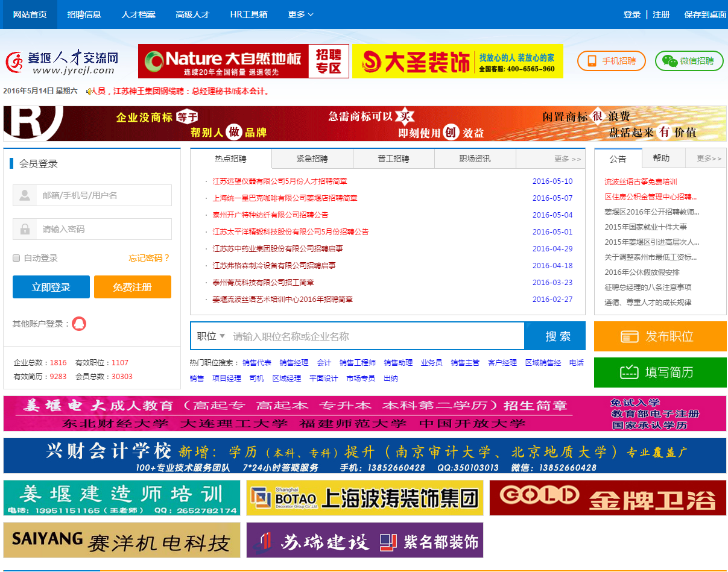Switch to the 紧急招聘 tab

tap(312, 159)
